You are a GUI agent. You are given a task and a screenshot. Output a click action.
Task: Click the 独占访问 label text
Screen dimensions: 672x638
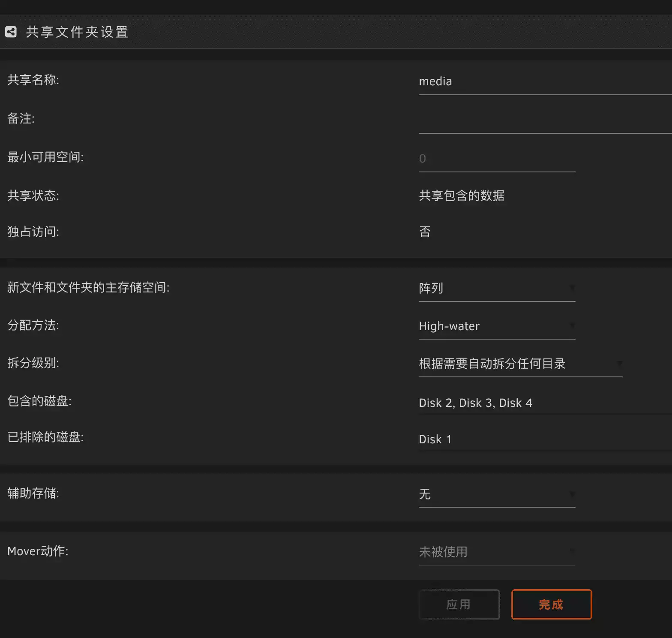pyautogui.click(x=33, y=232)
